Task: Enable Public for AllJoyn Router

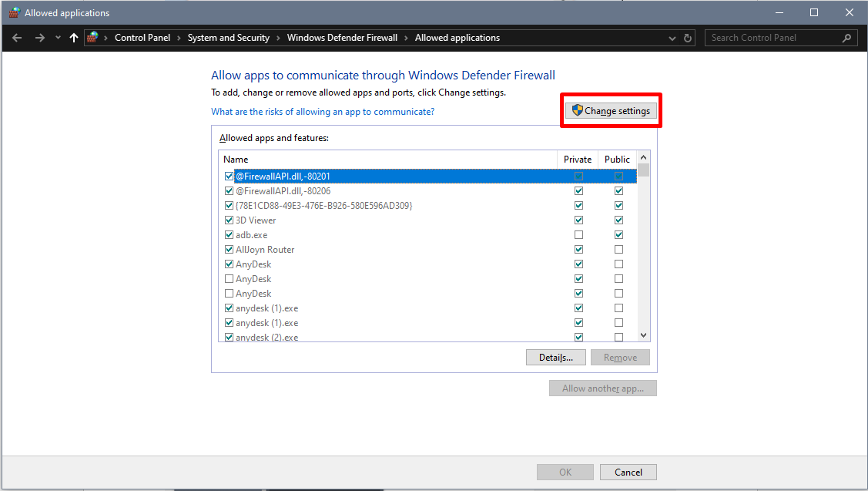Action: coord(618,250)
